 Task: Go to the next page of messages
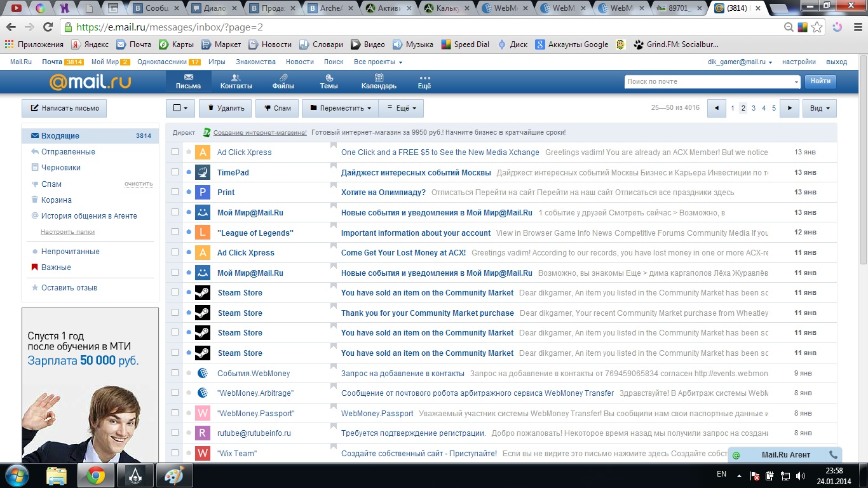789,108
